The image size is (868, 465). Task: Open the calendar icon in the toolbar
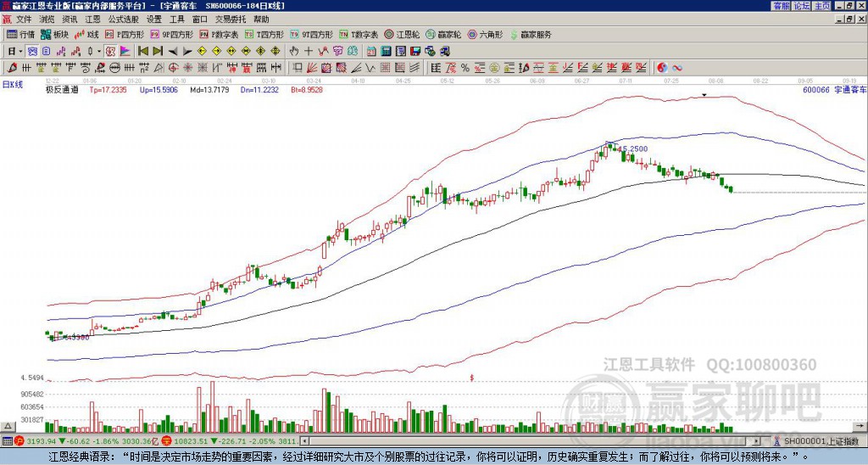point(371,51)
